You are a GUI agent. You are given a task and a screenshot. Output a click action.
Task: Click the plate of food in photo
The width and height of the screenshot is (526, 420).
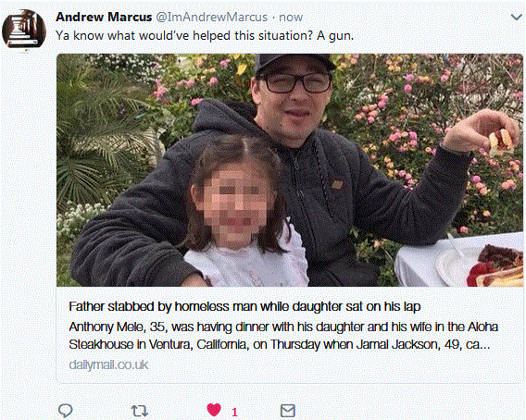(x=482, y=266)
